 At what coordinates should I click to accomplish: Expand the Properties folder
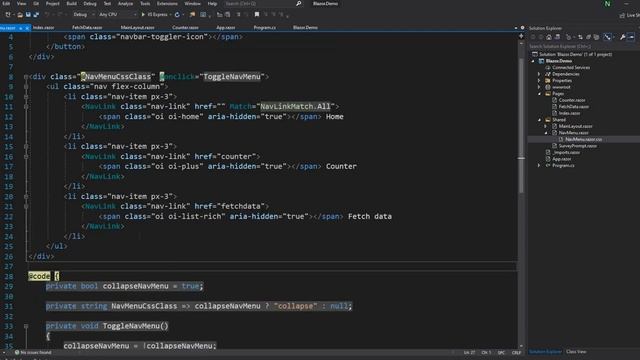pos(539,81)
